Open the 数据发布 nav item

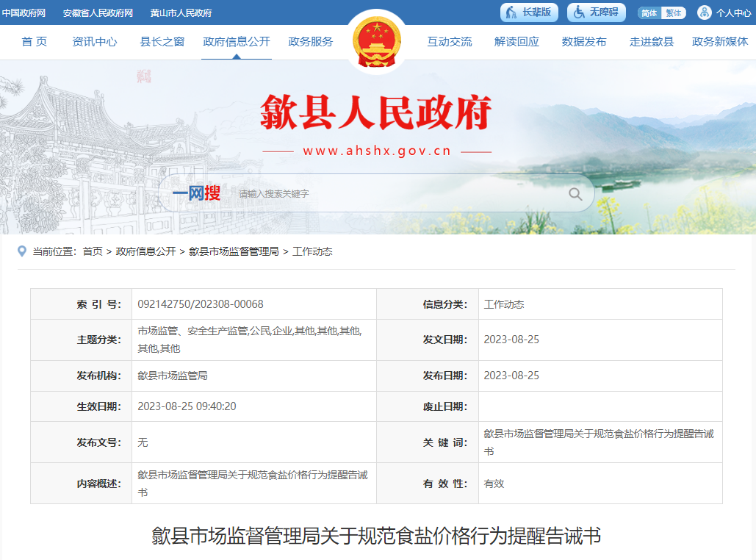[x=584, y=42]
